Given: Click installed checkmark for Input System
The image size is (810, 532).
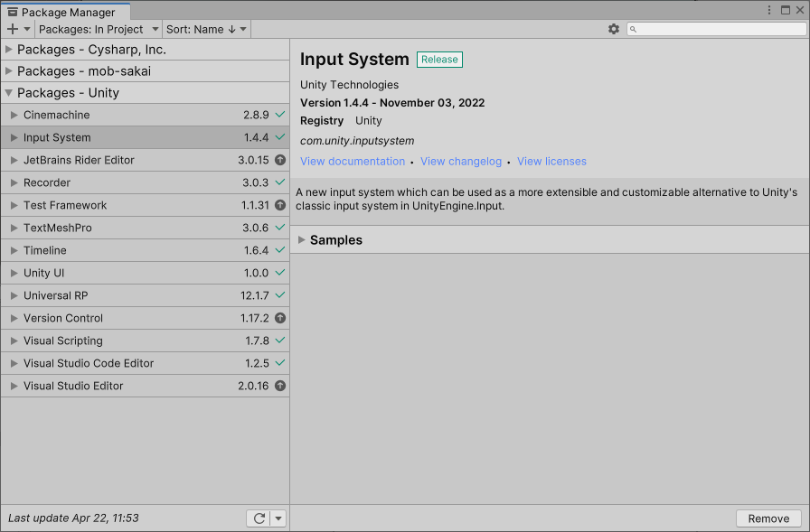Looking at the screenshot, I should coord(280,137).
